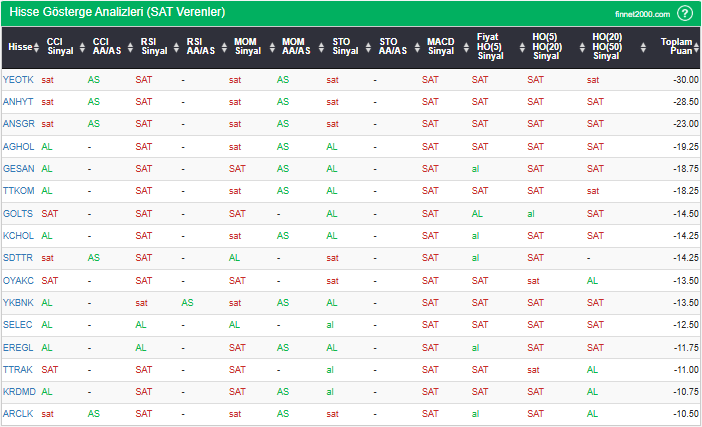This screenshot has width=702, height=427.
Task: Sort by Hisse column arrows
Action: [x=36, y=47]
